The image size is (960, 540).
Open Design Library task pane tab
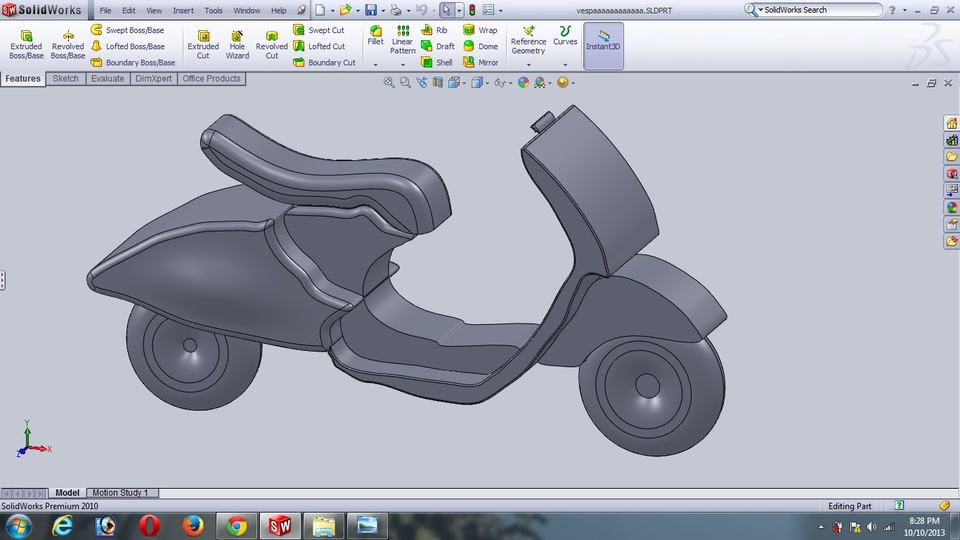952,140
